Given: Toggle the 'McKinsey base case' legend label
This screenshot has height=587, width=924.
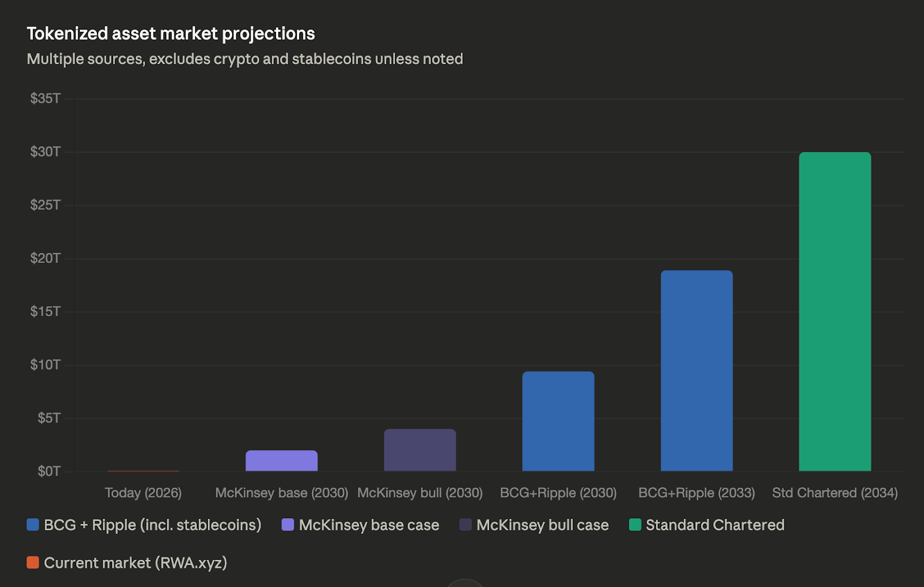Looking at the screenshot, I should click(369, 525).
